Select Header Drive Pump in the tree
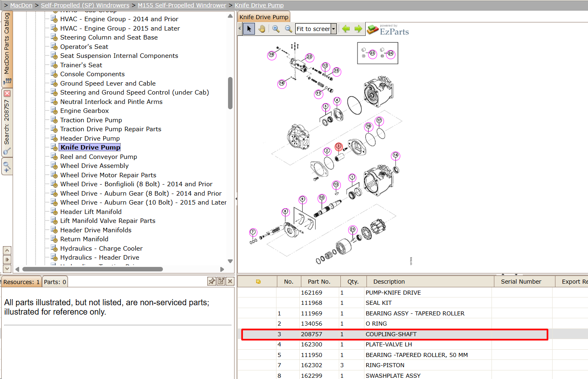 coord(90,139)
